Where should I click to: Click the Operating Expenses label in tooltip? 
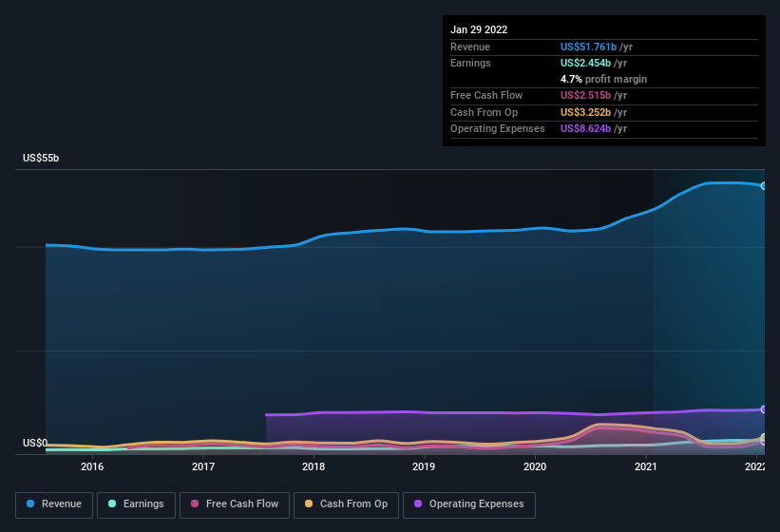point(498,129)
